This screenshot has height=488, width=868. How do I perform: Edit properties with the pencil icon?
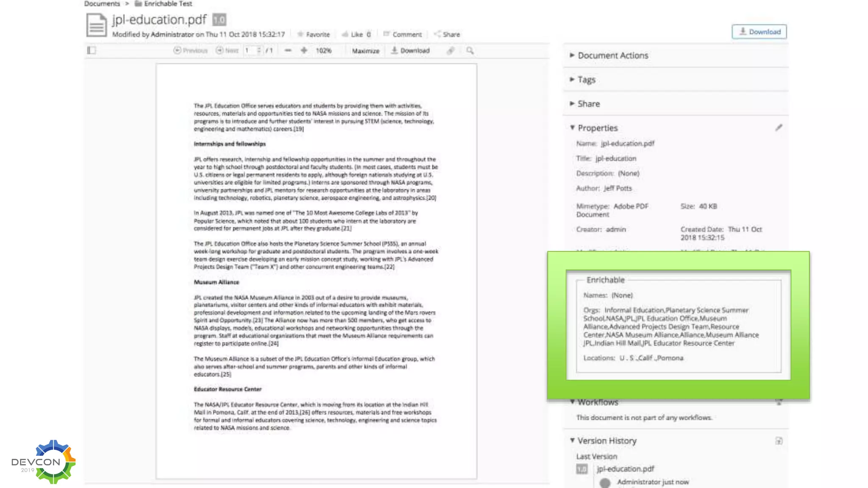[x=779, y=128]
